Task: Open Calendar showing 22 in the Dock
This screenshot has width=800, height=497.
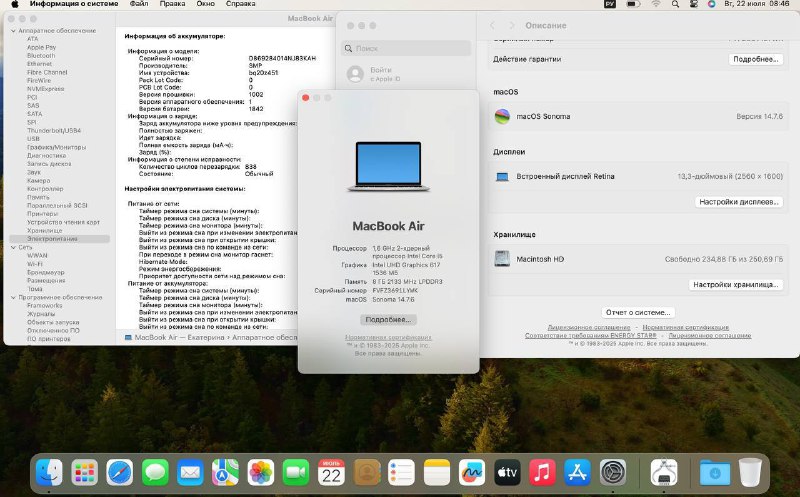Action: click(331, 473)
